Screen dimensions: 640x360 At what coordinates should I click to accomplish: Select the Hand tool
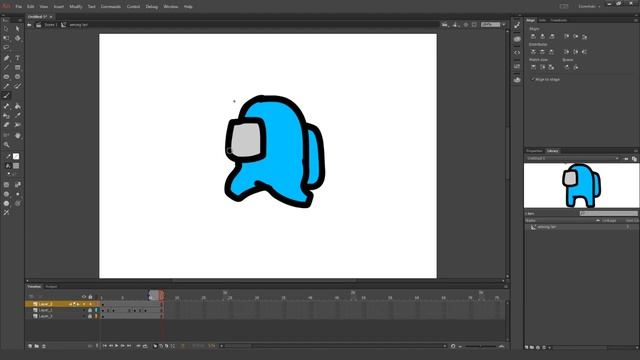(17, 135)
